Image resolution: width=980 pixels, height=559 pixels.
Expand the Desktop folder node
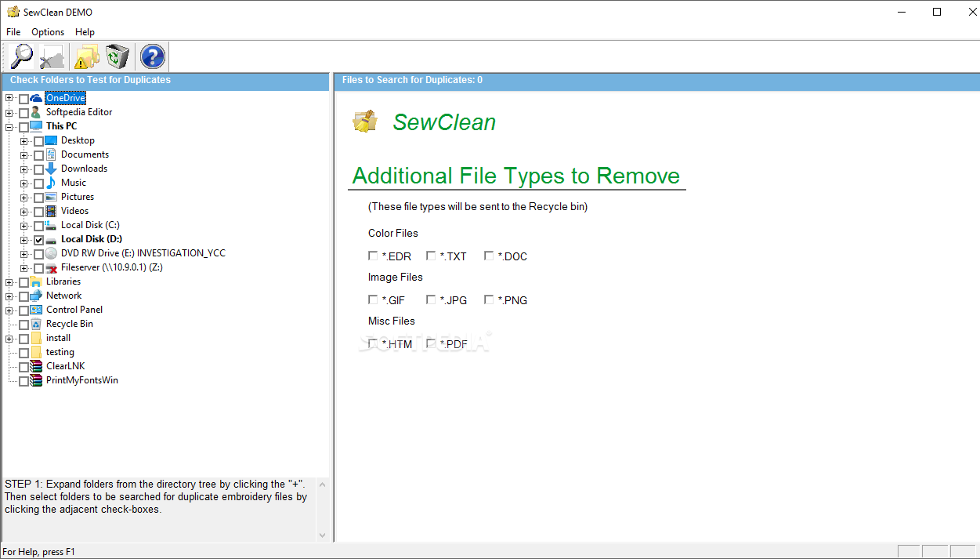click(x=24, y=141)
